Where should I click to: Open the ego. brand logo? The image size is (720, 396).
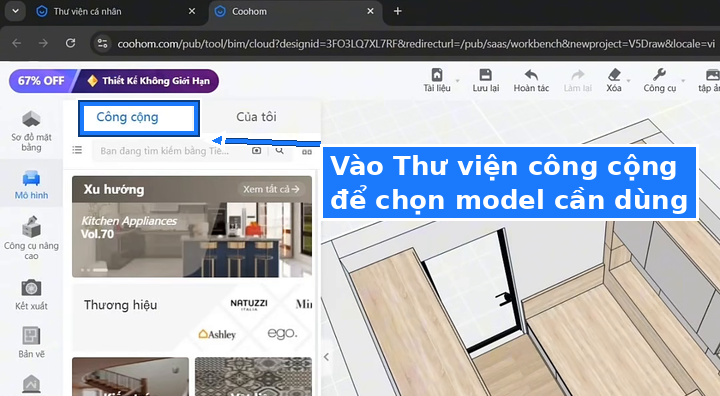pos(282,333)
